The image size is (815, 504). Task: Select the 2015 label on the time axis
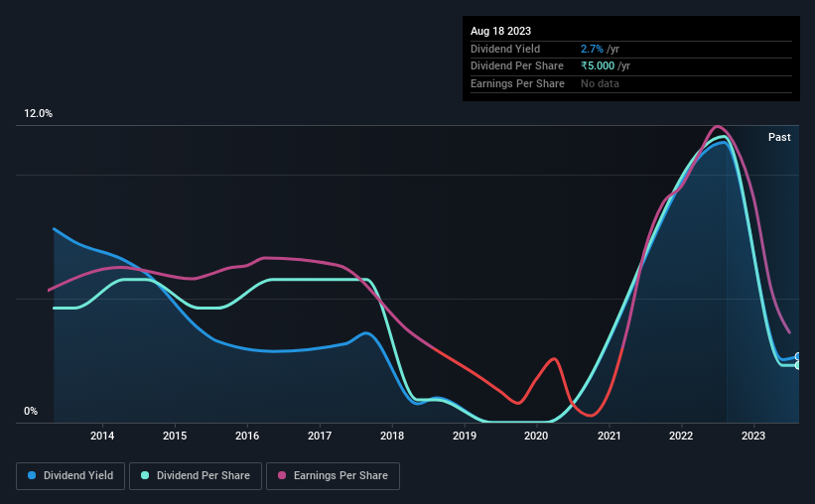[x=175, y=436]
